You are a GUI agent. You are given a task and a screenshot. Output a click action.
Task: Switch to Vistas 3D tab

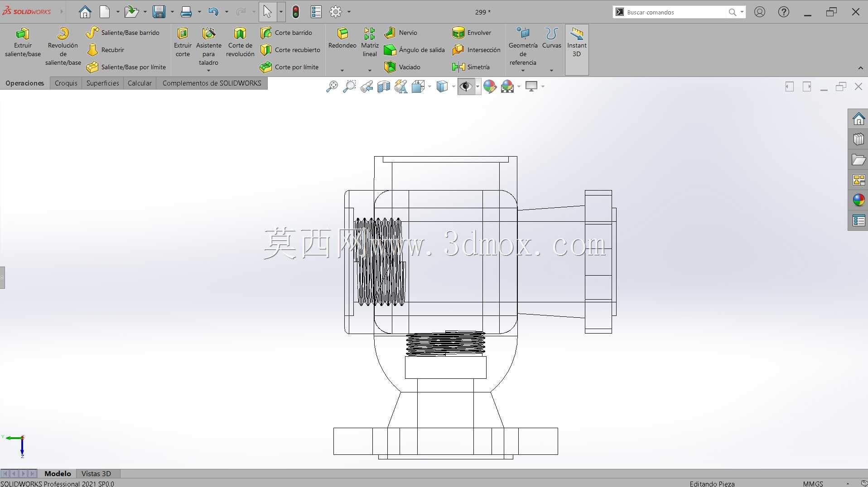click(x=96, y=473)
